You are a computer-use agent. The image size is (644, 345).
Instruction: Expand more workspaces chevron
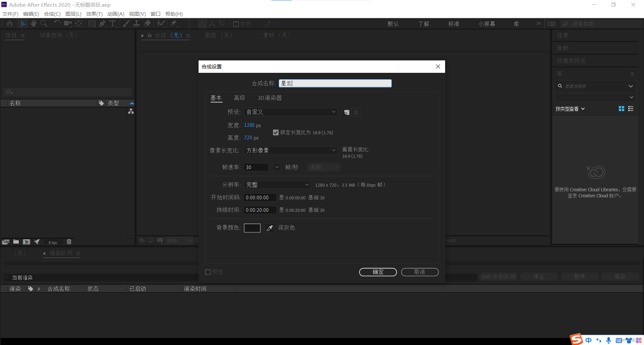pos(539,23)
